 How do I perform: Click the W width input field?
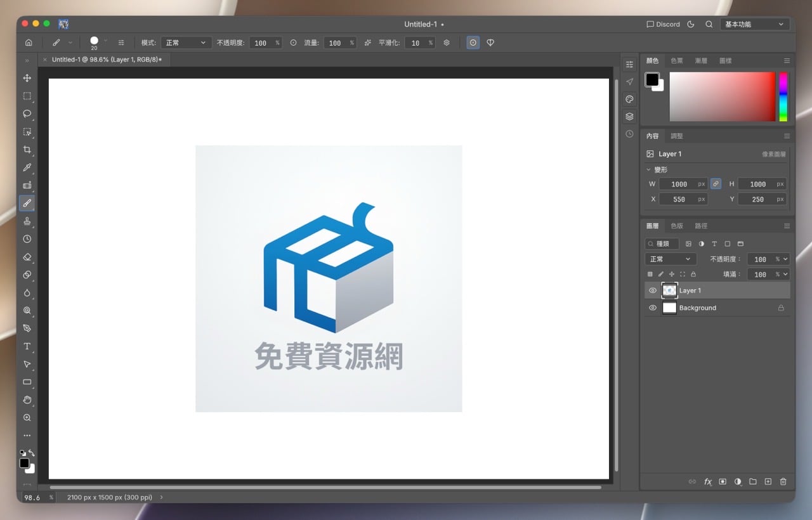tap(683, 184)
